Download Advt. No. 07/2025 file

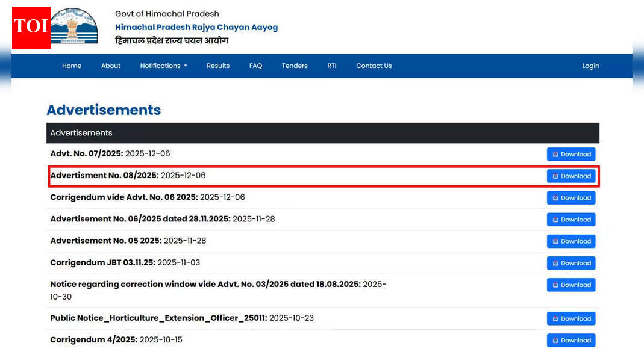pyautogui.click(x=571, y=154)
